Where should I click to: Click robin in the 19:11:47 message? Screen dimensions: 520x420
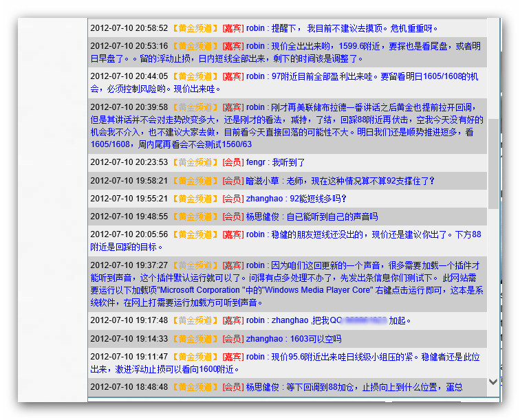(x=255, y=357)
